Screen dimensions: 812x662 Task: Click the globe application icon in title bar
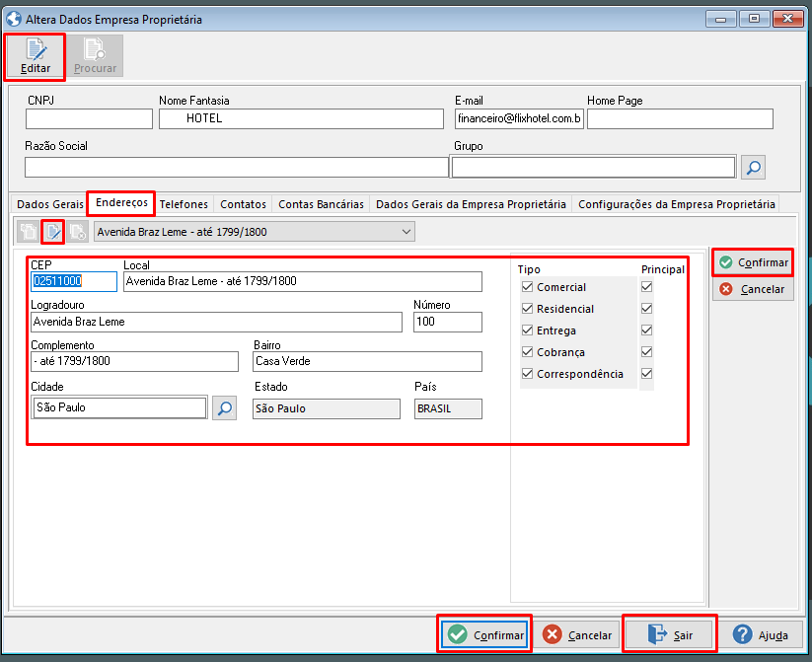point(14,19)
